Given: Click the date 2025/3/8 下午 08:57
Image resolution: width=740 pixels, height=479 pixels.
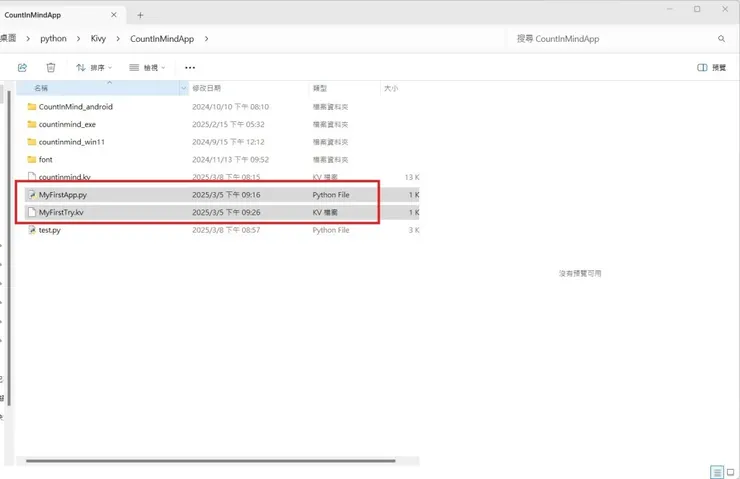Looking at the screenshot, I should pyautogui.click(x=226, y=230).
